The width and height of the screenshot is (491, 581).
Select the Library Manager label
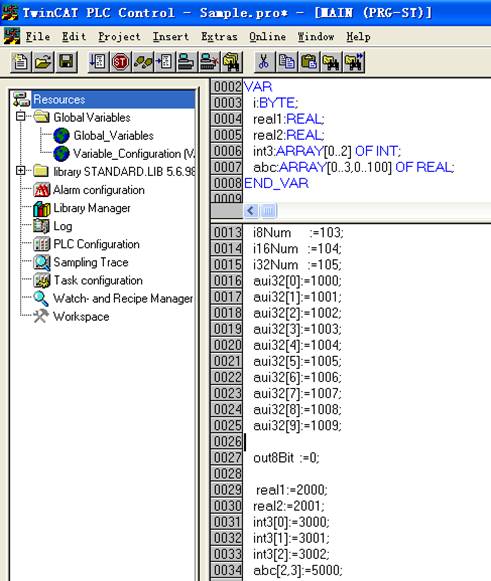click(x=92, y=208)
